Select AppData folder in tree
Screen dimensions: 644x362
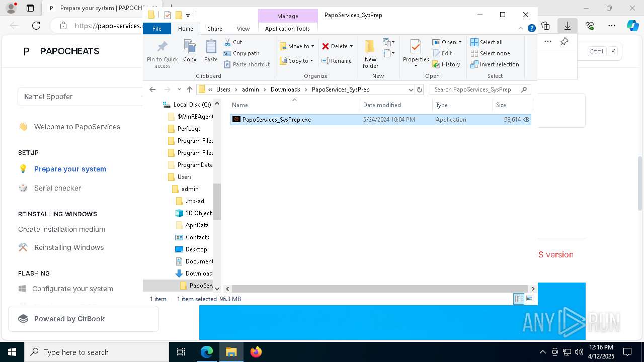click(192, 225)
